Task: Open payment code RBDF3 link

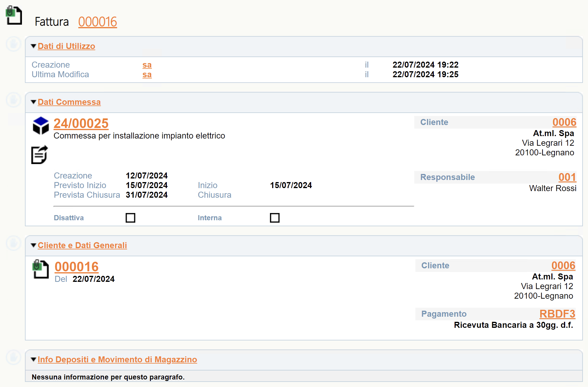Action: click(x=557, y=314)
